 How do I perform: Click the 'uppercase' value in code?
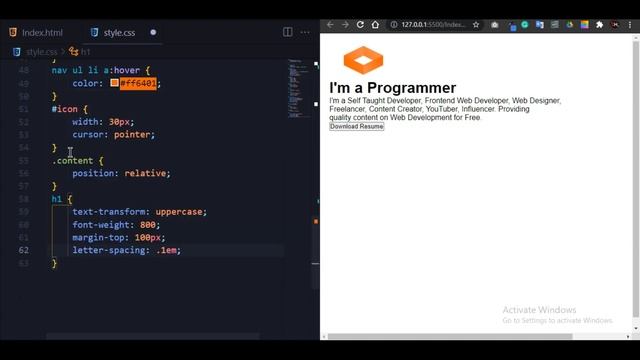click(x=179, y=212)
